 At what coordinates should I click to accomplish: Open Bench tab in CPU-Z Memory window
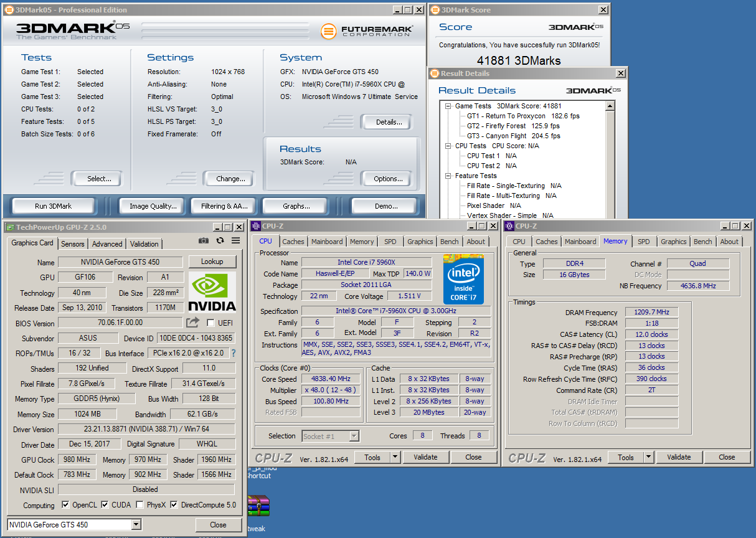[703, 242]
